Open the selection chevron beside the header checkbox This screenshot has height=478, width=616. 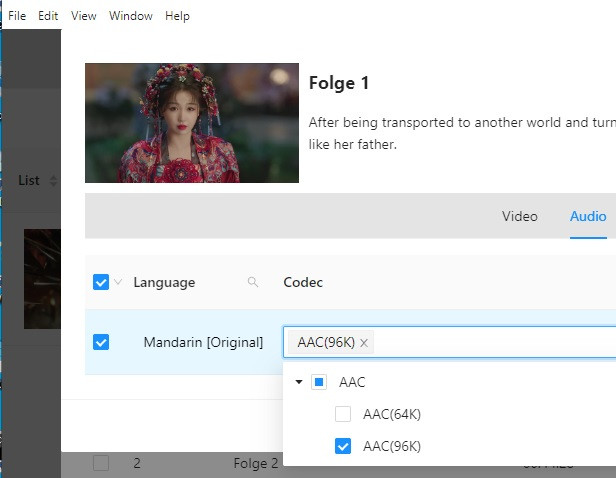[x=118, y=282]
